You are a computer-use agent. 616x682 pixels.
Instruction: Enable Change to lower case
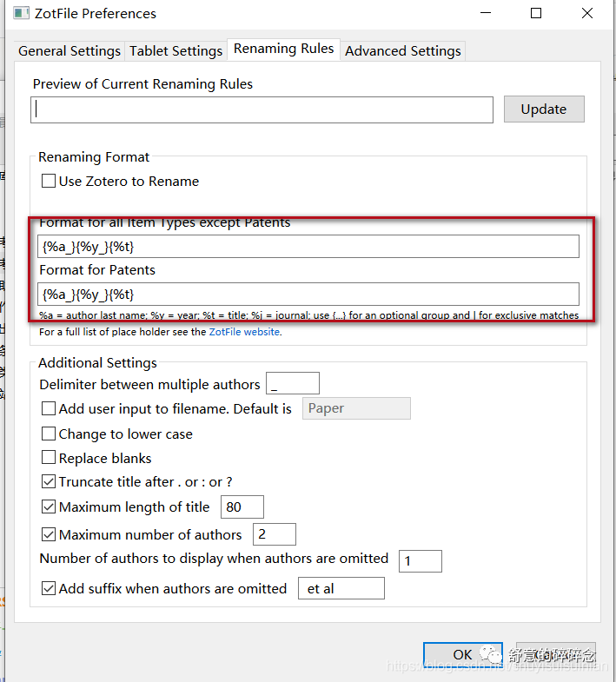49,434
